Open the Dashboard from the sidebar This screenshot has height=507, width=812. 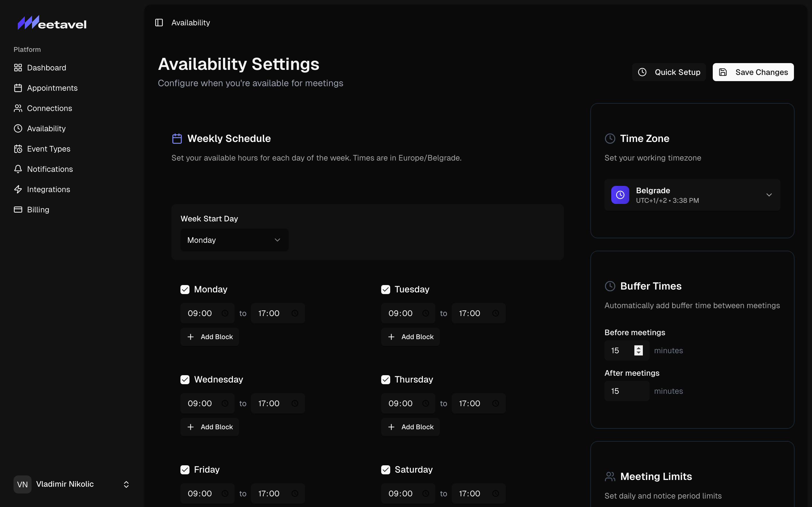pyautogui.click(x=47, y=68)
